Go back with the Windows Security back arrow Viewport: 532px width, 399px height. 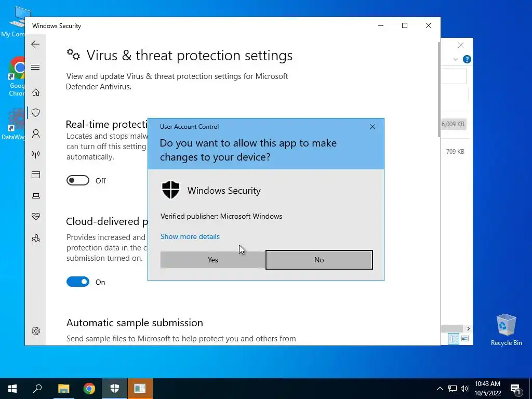(x=35, y=44)
